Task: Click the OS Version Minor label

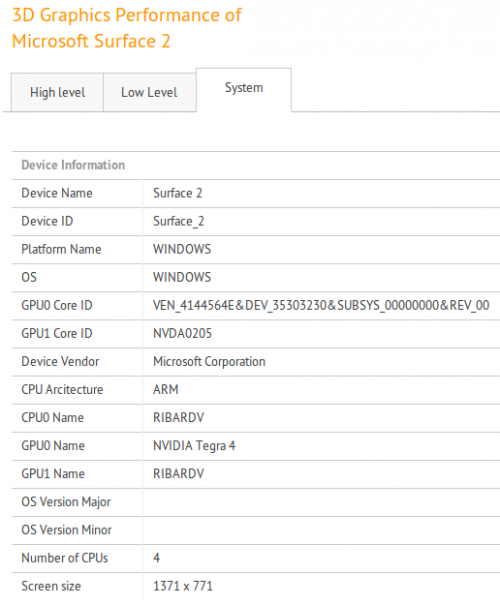Action: 66,530
